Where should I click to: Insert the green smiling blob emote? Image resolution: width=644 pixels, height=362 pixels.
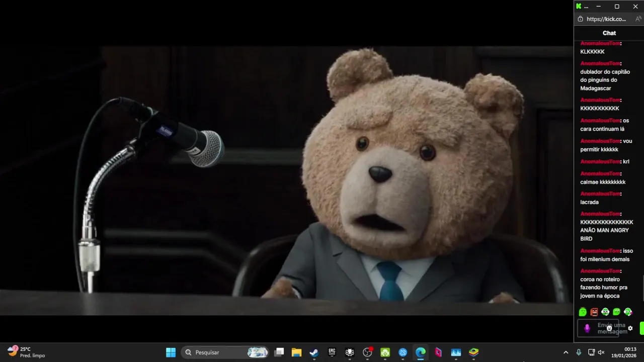616,312
